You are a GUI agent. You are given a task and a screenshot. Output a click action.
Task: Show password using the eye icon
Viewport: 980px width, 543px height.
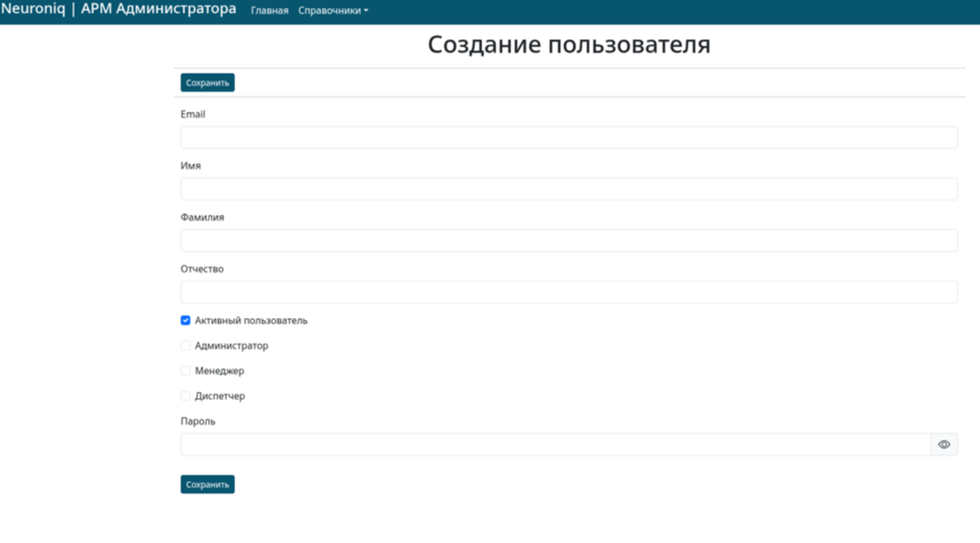[944, 445]
